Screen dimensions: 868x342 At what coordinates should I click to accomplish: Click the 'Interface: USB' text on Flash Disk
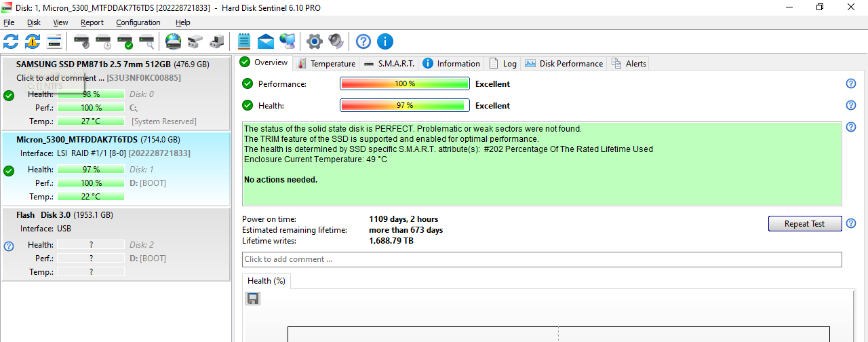(45, 229)
